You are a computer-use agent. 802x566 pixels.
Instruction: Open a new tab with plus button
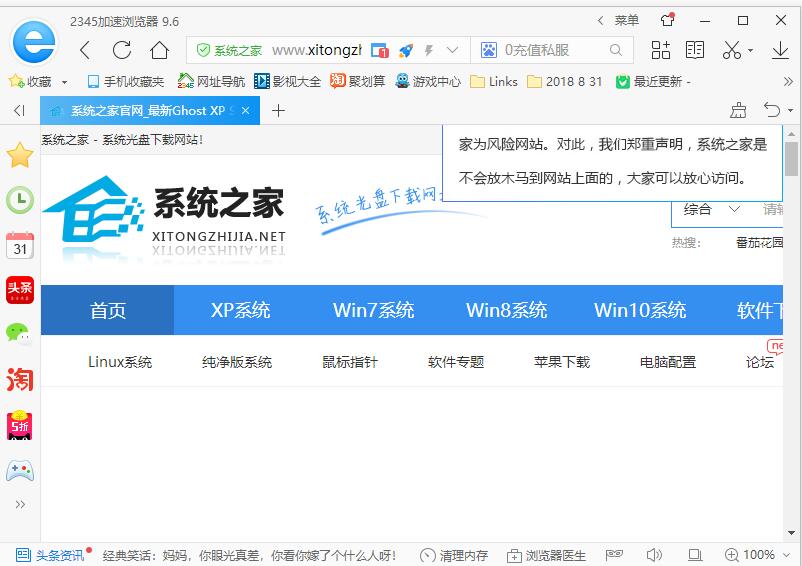pyautogui.click(x=278, y=110)
